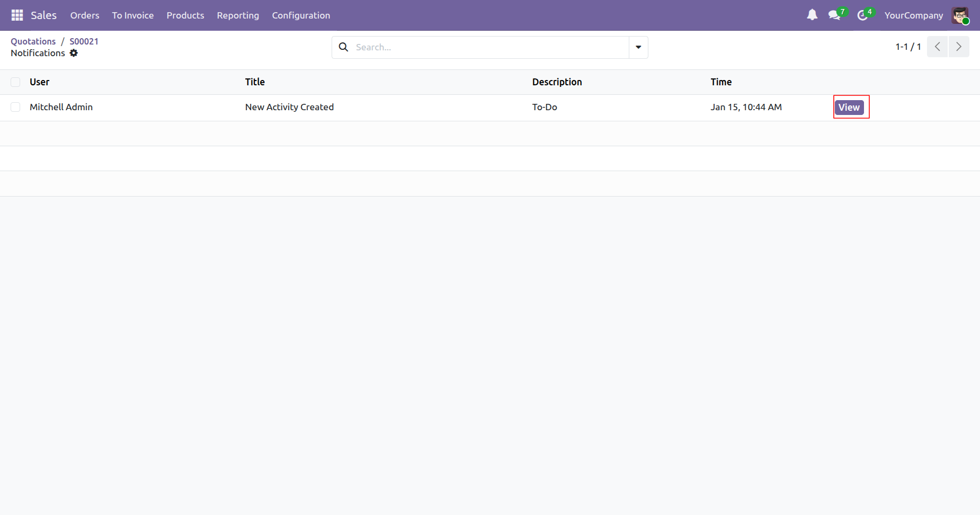
Task: Click the magnifier search icon
Action: coord(343,47)
